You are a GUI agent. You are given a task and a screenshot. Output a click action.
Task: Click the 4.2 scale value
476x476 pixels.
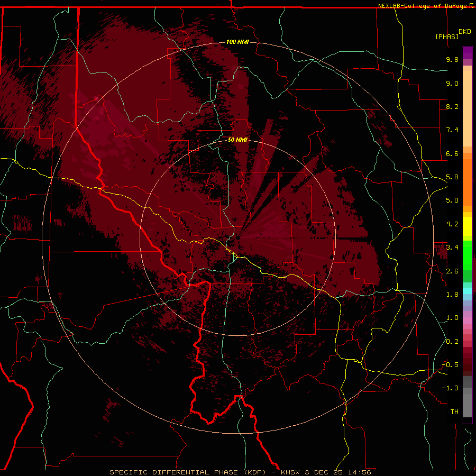coord(452,224)
